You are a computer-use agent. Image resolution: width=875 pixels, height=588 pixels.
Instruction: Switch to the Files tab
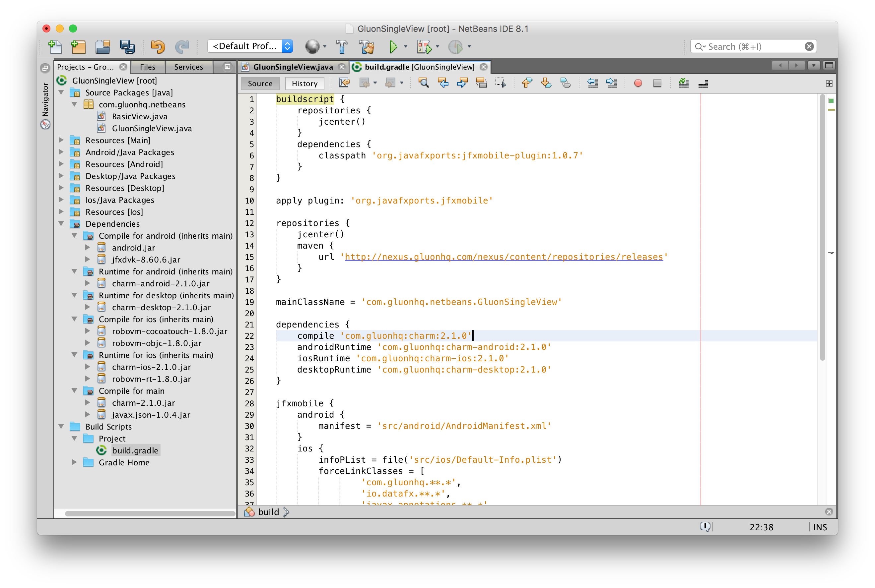(x=148, y=67)
